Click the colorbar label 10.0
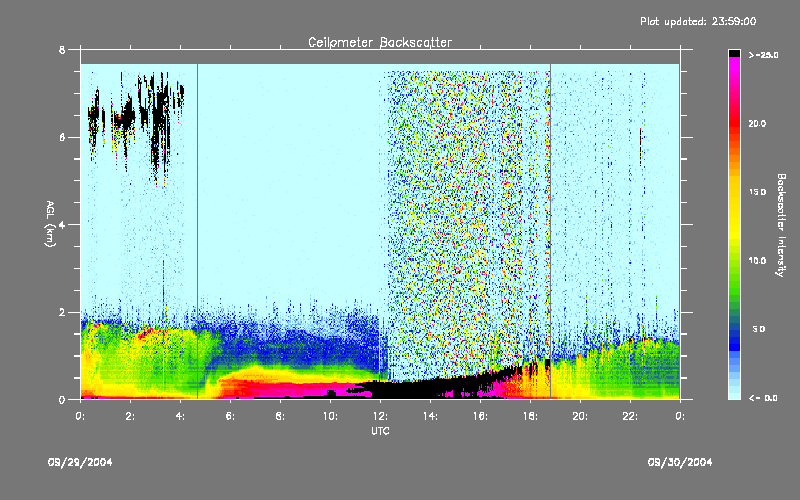This screenshot has height=500, width=800. click(x=757, y=261)
